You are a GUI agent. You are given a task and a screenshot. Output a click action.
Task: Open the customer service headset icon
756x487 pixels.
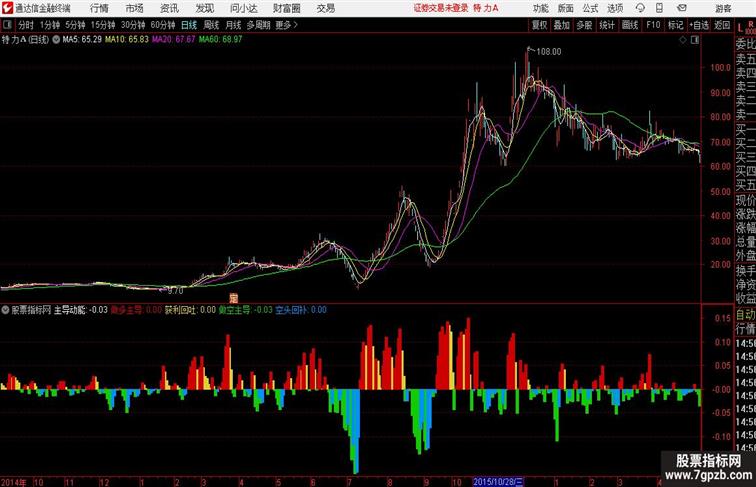point(640,8)
